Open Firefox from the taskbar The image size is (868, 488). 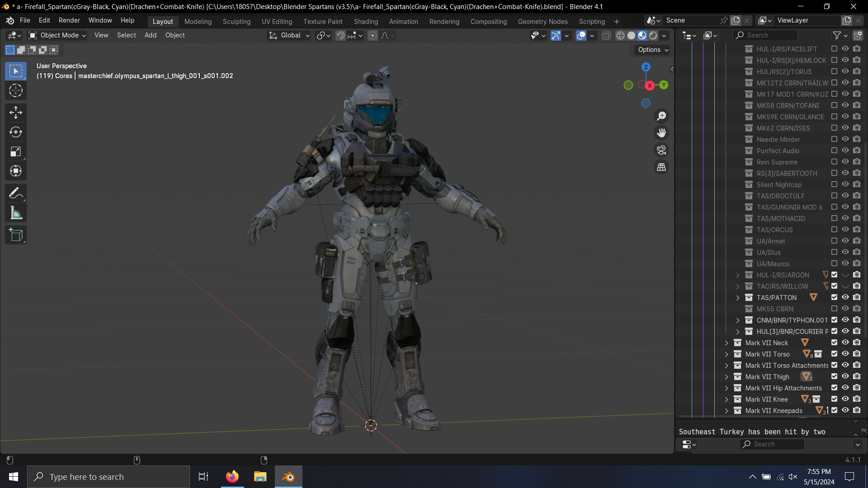(x=232, y=477)
